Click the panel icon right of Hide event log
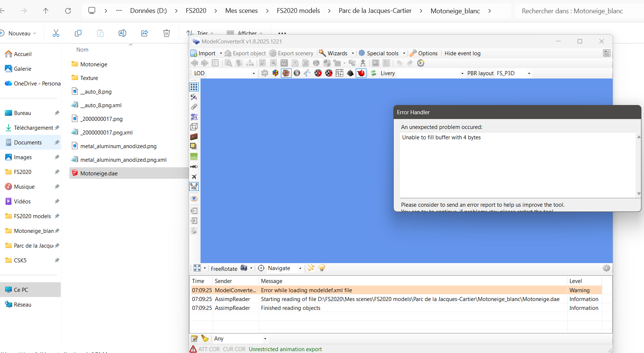644x353 pixels. pyautogui.click(x=607, y=53)
